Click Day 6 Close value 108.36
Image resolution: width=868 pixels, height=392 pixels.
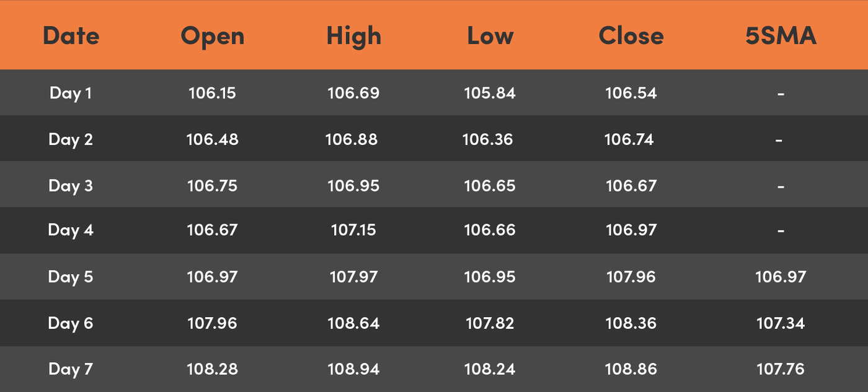631,323
